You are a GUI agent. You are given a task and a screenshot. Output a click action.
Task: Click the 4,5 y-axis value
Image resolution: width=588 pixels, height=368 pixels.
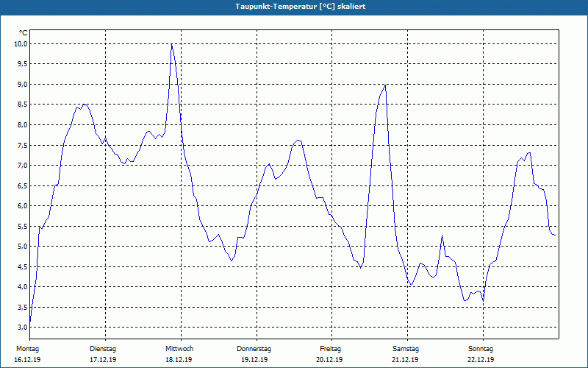click(23, 267)
